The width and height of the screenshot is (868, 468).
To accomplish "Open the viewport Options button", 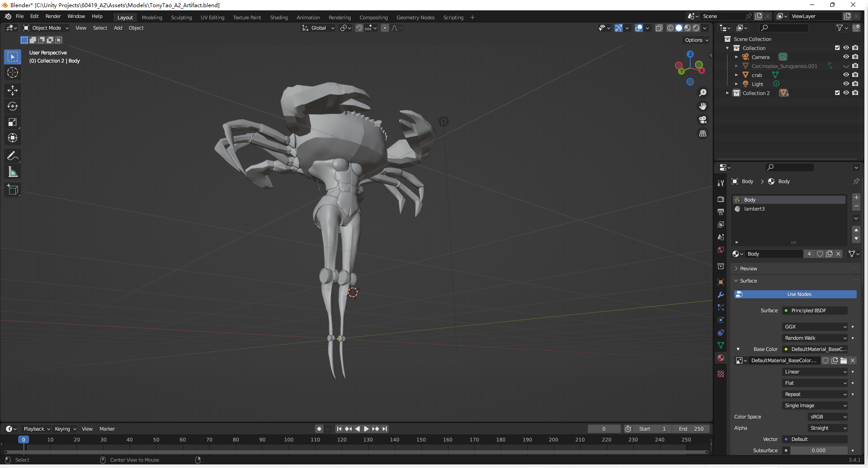I will [x=696, y=40].
